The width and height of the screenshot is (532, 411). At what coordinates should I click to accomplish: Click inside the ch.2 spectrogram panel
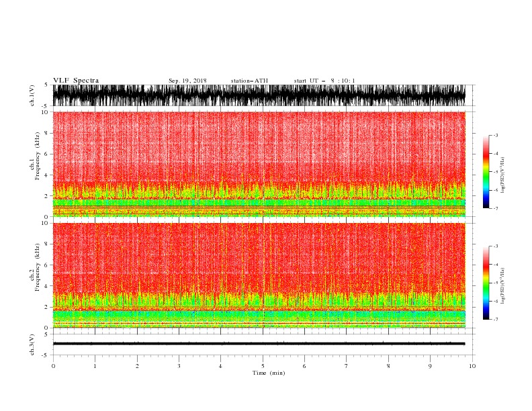coord(259,275)
